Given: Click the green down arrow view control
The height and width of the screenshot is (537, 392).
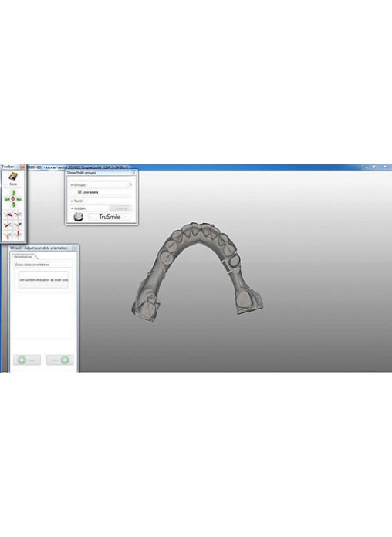Looking at the screenshot, I should click(13, 204).
